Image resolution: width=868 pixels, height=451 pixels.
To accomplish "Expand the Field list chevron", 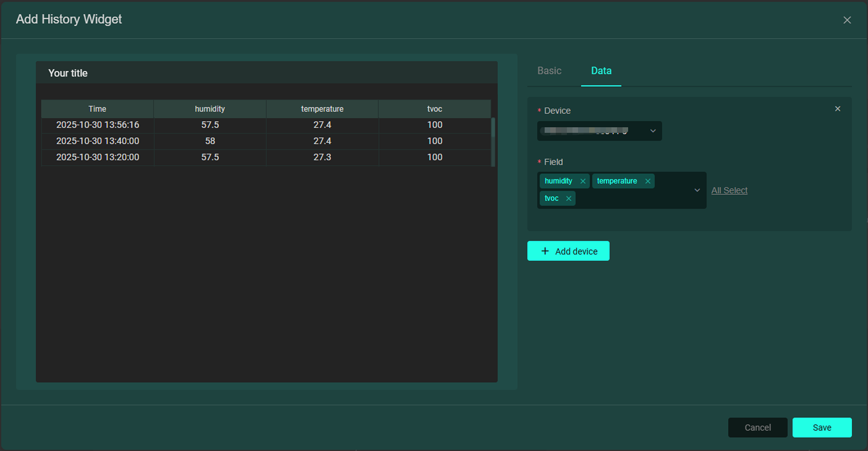I will 697,190.
